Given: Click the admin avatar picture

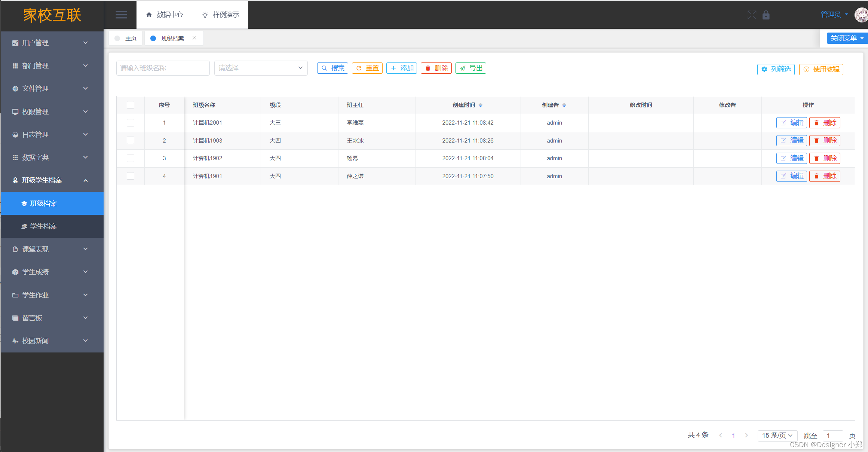Looking at the screenshot, I should coord(861,15).
